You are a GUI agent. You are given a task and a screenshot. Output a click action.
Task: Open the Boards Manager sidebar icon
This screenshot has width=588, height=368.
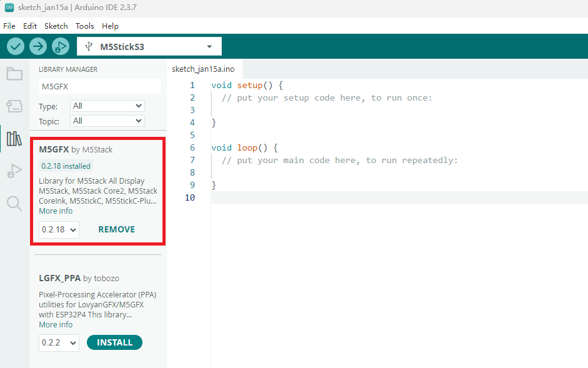(14, 106)
